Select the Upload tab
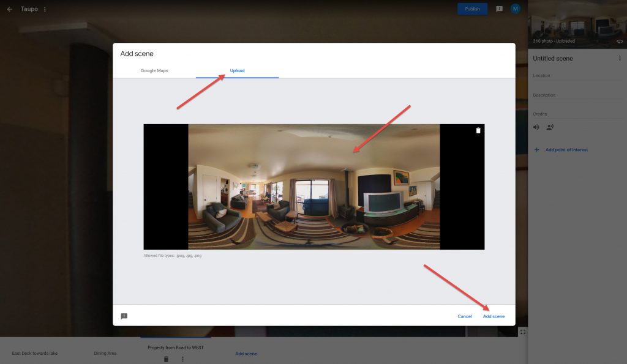The image size is (627, 364). (237, 71)
